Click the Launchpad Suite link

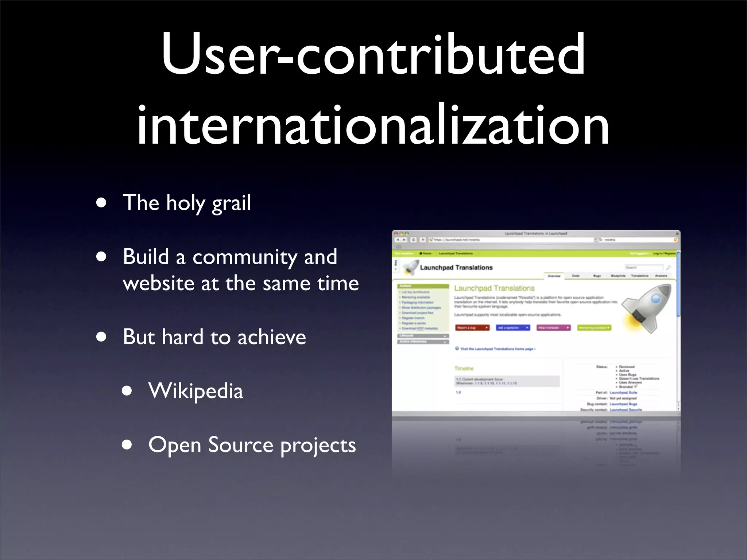[x=623, y=393]
